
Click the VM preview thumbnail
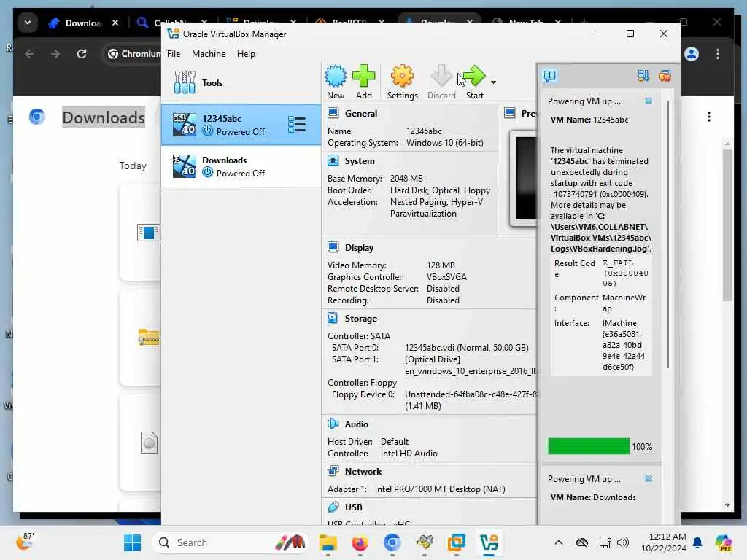[x=524, y=178]
